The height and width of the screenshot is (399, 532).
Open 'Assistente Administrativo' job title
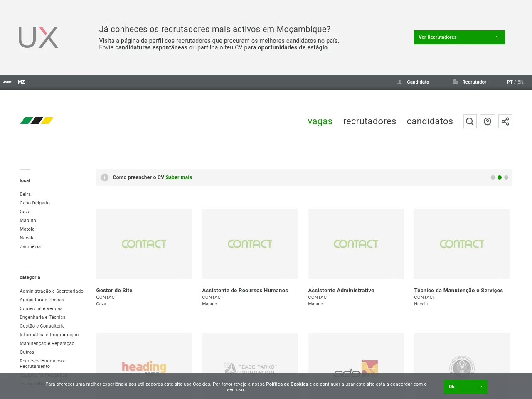coord(341,291)
